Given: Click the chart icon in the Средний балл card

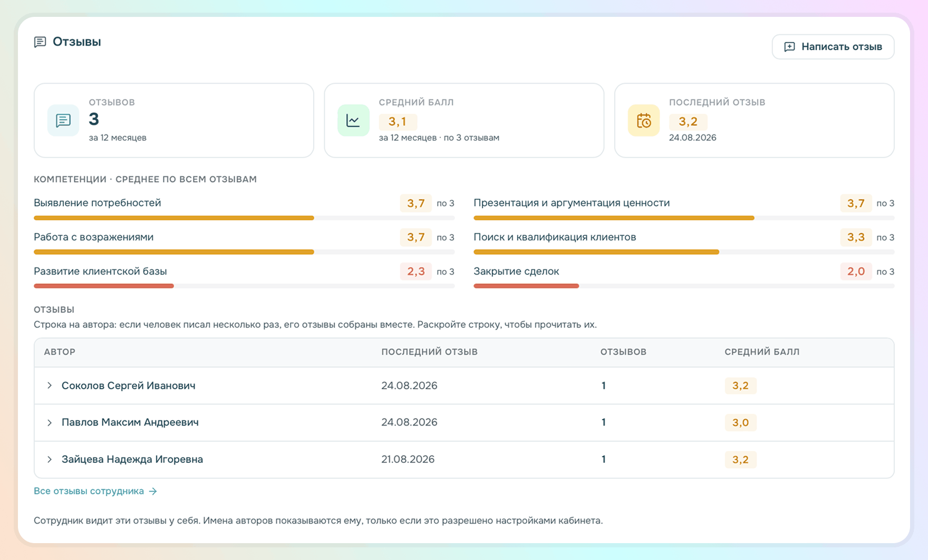Looking at the screenshot, I should 353,120.
